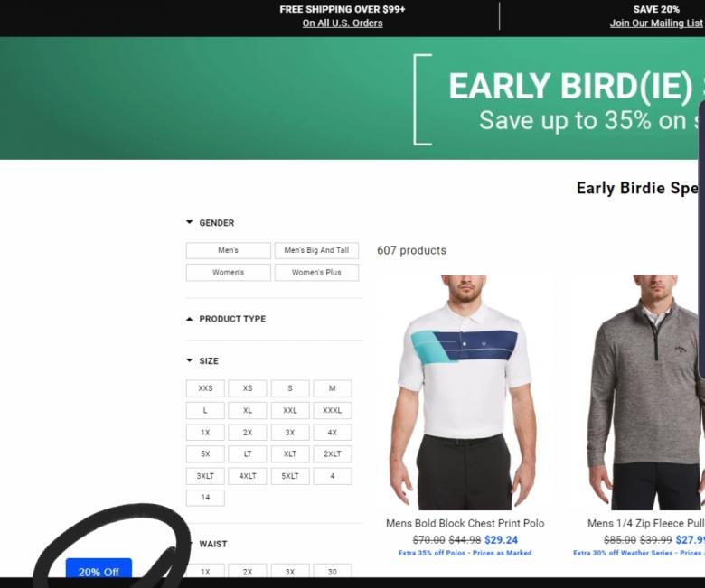The height and width of the screenshot is (588, 705).
Task: Select the Women's Plus gender filter
Action: pos(316,273)
